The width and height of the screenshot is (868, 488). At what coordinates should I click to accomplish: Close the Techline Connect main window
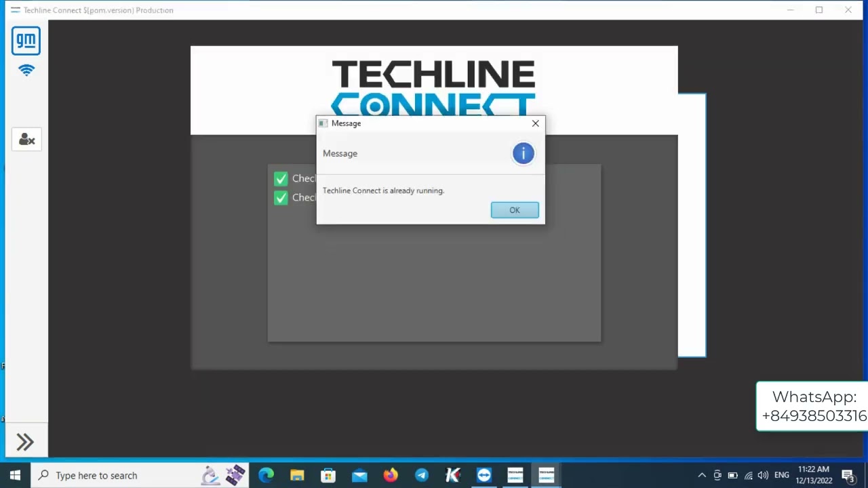tap(848, 10)
